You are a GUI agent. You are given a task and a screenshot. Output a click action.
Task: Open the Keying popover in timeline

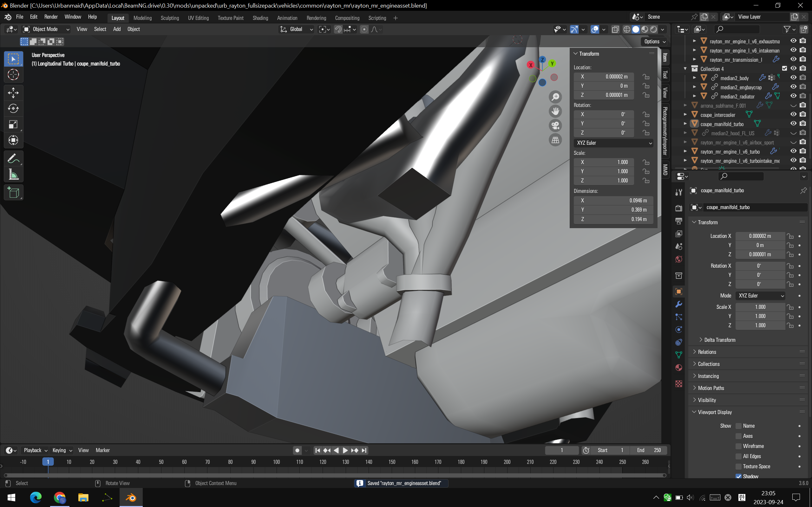(x=62, y=450)
